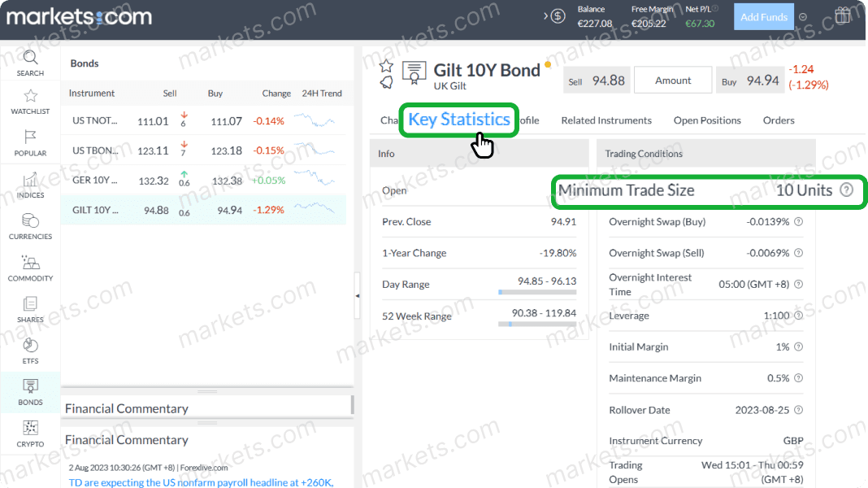Open the Add Funds dropdown arrow
The width and height of the screenshot is (868, 488).
point(802,15)
